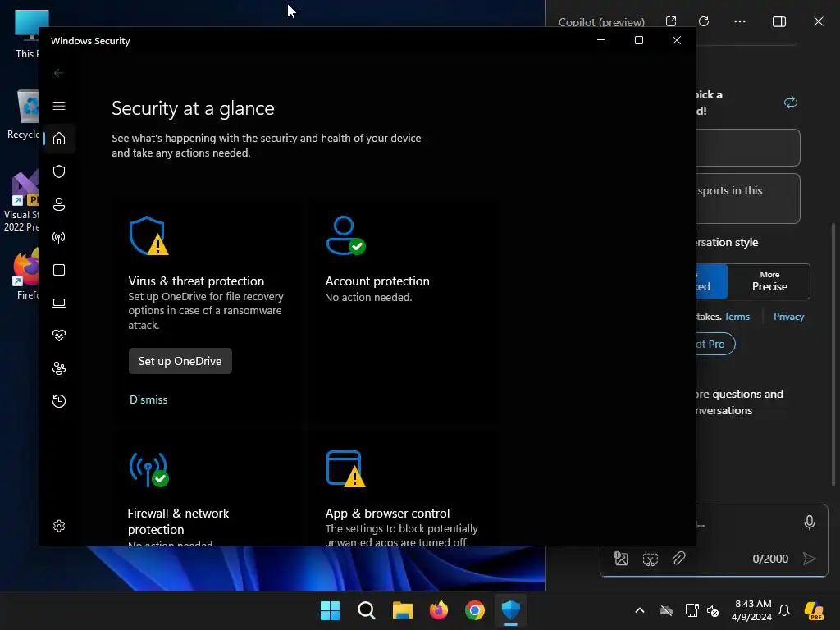840x630 pixels.
Task: Click the Account protection tile icon
Action: coord(345,235)
